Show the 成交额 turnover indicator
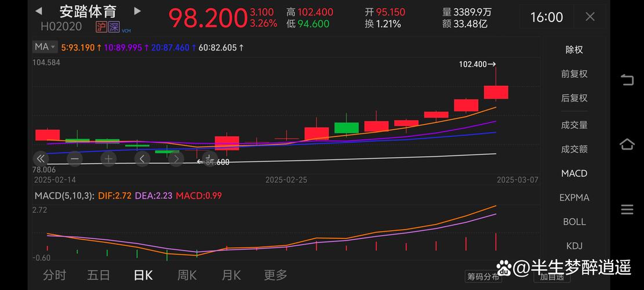Viewport: 644px width, 290px height. 574,149
